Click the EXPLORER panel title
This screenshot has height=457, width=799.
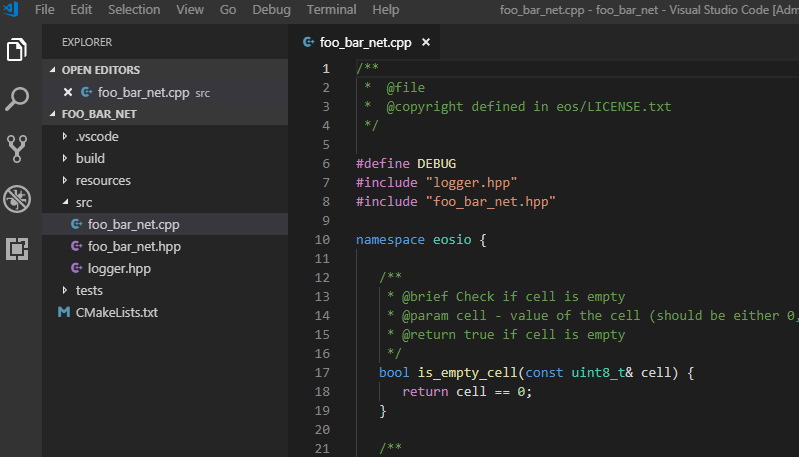click(87, 42)
